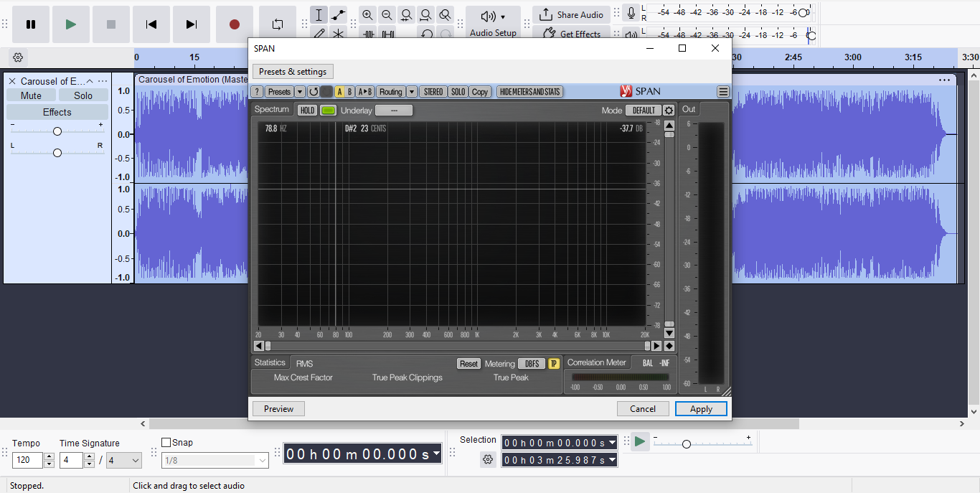Expand the SPAN Presets dropdown arrow

pos(300,92)
